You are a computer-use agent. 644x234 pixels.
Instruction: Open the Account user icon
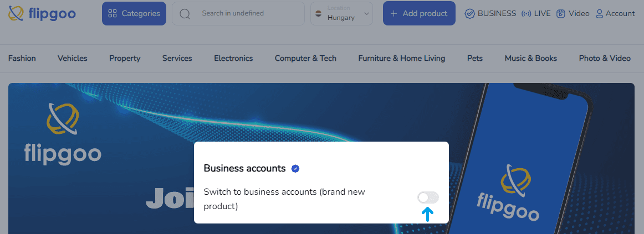pos(599,13)
